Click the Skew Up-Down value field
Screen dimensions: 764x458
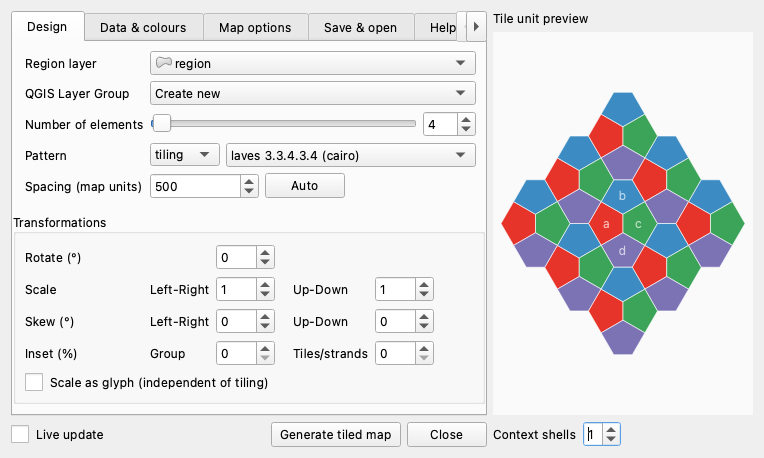(395, 322)
